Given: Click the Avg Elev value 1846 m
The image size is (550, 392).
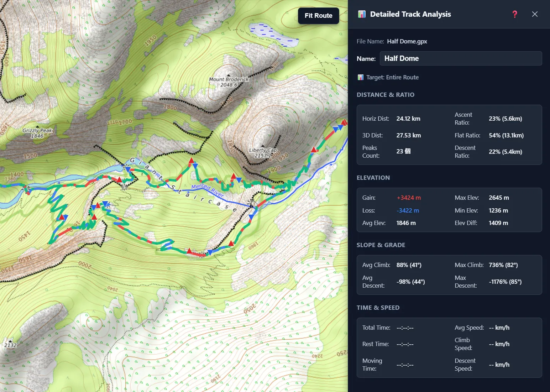Looking at the screenshot, I should pyautogui.click(x=406, y=223).
